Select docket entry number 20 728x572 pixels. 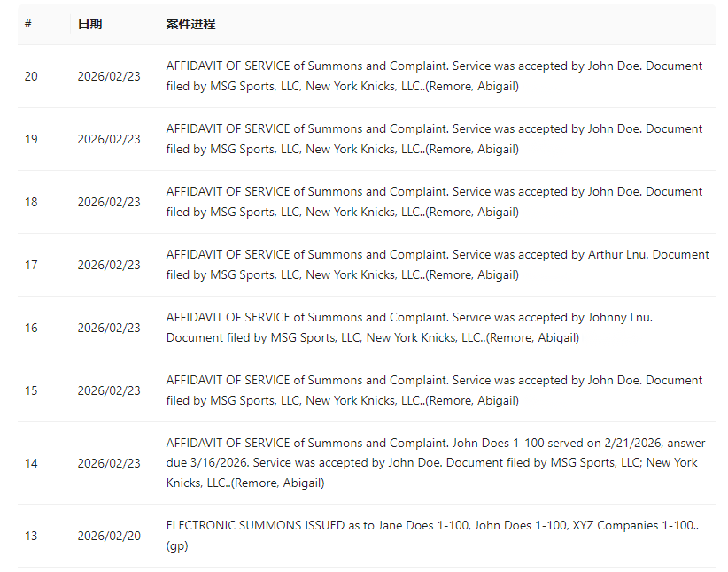click(x=31, y=76)
